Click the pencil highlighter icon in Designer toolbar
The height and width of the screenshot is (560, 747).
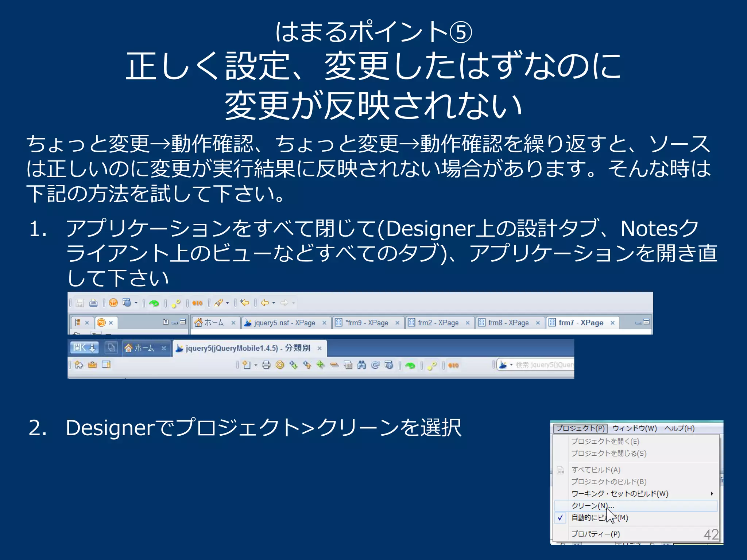click(219, 303)
